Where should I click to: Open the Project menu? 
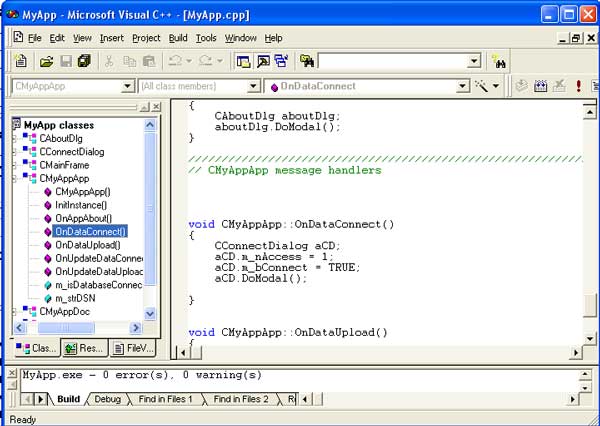(x=146, y=38)
